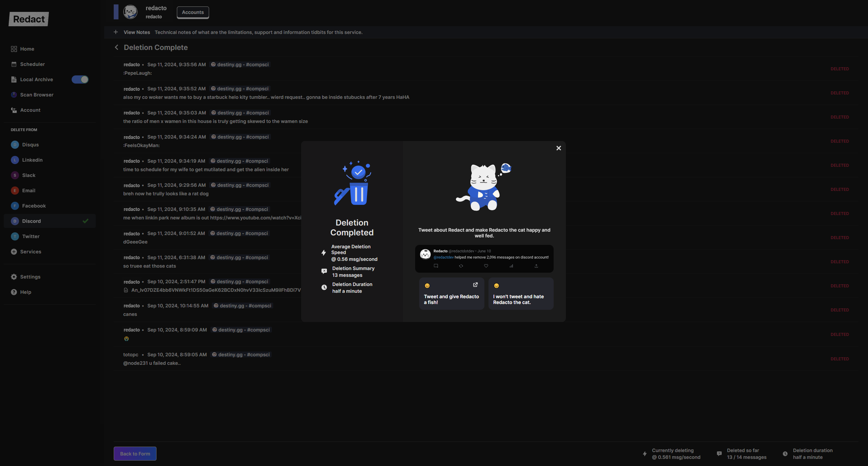Click the Services plus icon
The height and width of the screenshot is (466, 868).
tap(14, 252)
